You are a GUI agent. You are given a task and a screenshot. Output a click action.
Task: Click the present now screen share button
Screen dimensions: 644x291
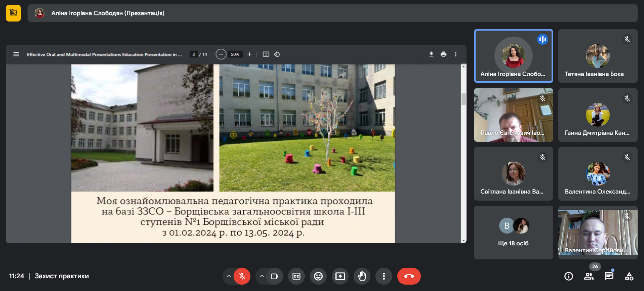[340, 276]
